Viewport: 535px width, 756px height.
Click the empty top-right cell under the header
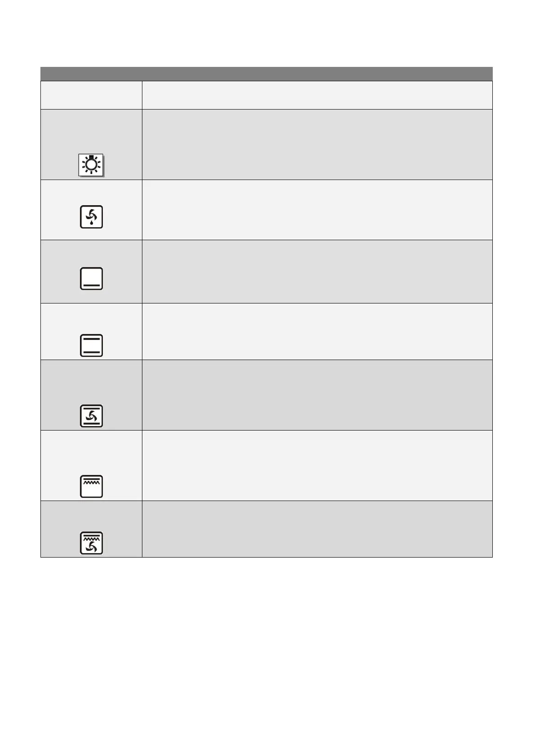pyautogui.click(x=317, y=95)
